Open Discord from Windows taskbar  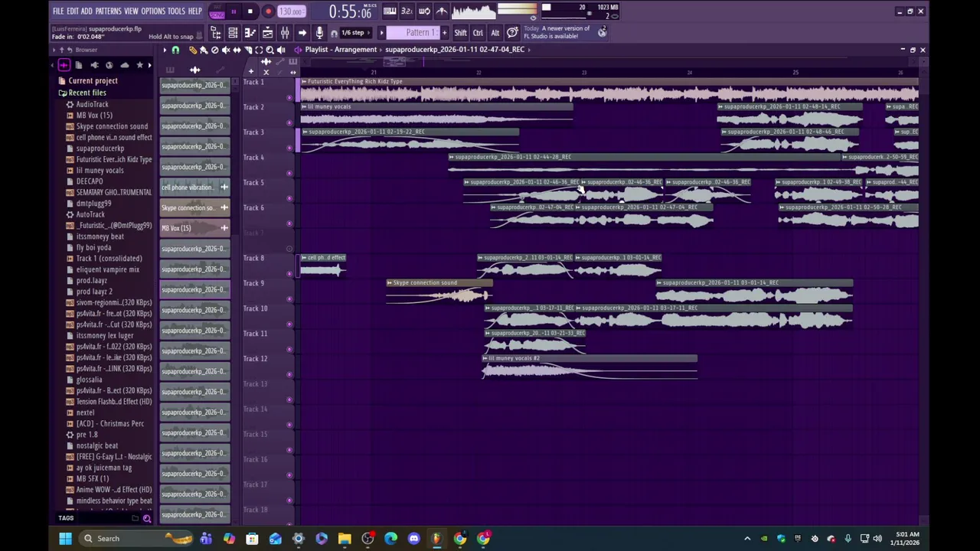(x=413, y=539)
